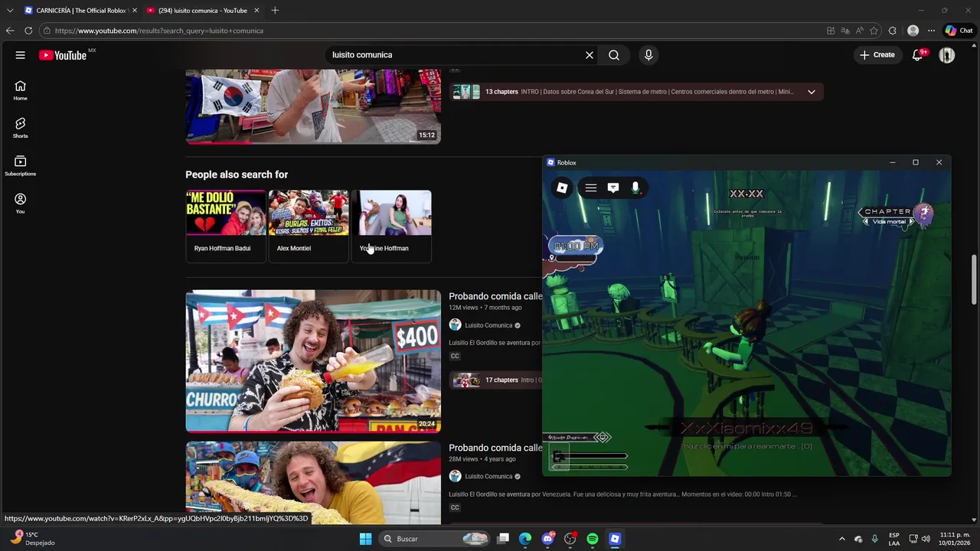The height and width of the screenshot is (551, 980).
Task: Open the 15:12 Korea video thumbnail
Action: tap(313, 106)
